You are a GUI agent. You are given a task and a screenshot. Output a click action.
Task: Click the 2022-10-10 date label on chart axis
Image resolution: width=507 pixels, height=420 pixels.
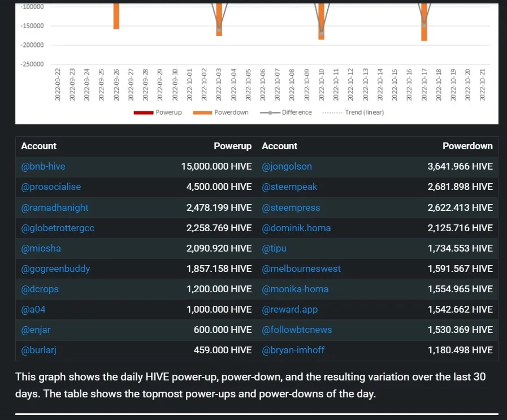coord(321,84)
